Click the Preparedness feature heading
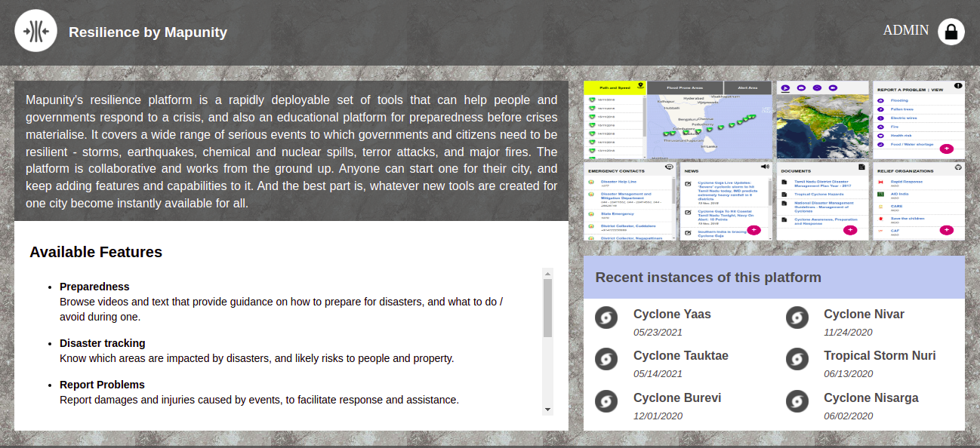 point(94,287)
